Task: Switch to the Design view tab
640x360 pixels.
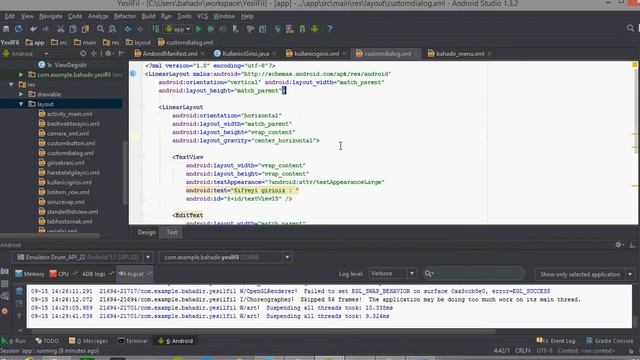Action: coord(147,232)
